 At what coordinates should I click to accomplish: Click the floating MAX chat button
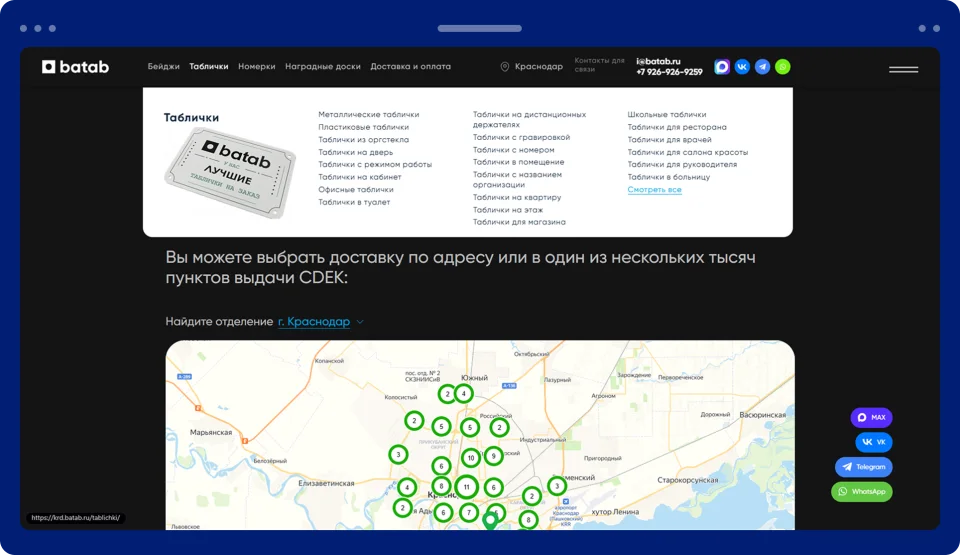click(x=871, y=417)
